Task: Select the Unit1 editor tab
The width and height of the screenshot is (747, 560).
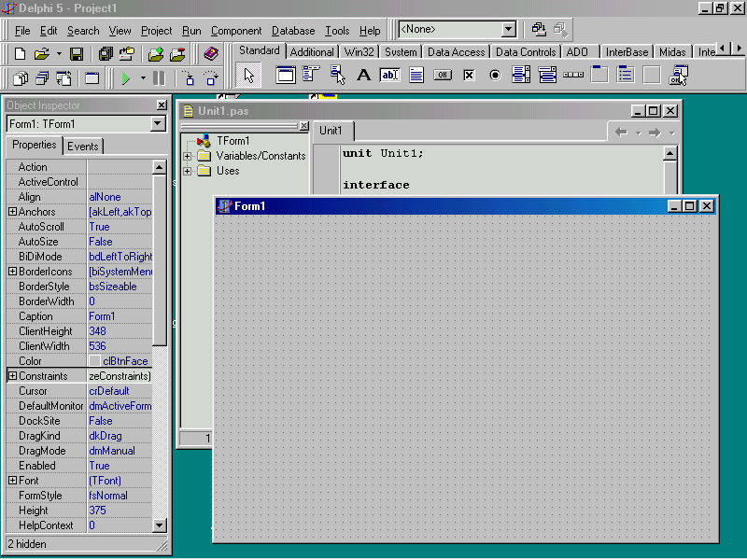Action: coord(331,131)
